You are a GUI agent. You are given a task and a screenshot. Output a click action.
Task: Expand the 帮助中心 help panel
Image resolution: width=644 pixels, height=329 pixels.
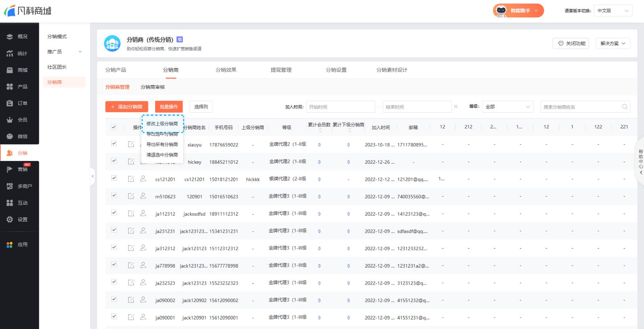point(640,162)
